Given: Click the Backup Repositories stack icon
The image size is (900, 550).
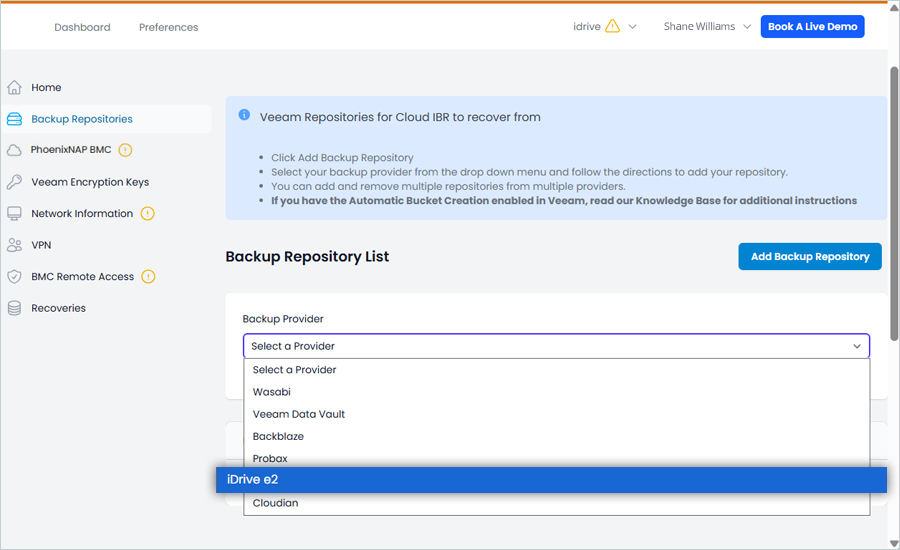Looking at the screenshot, I should coord(14,119).
